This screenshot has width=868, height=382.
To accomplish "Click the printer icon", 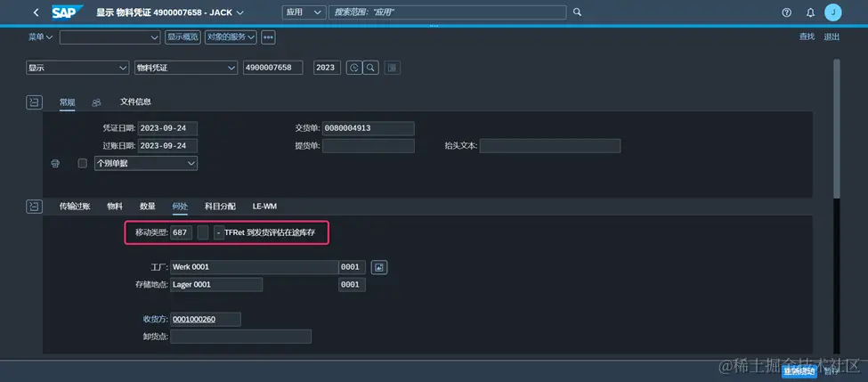I will (x=55, y=163).
